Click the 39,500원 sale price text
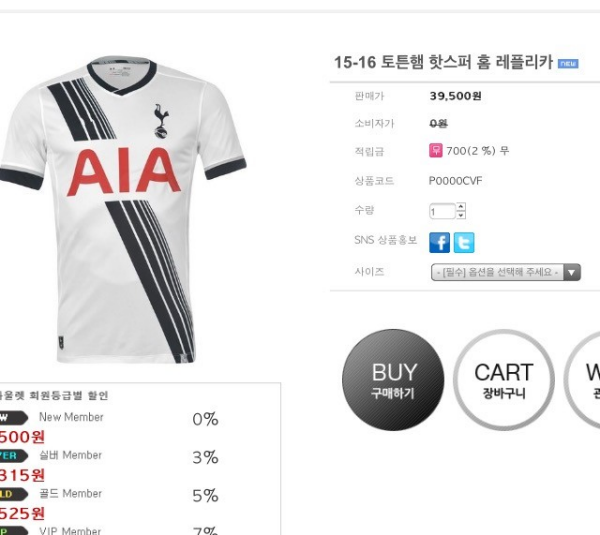This screenshot has width=600, height=535. [x=455, y=96]
